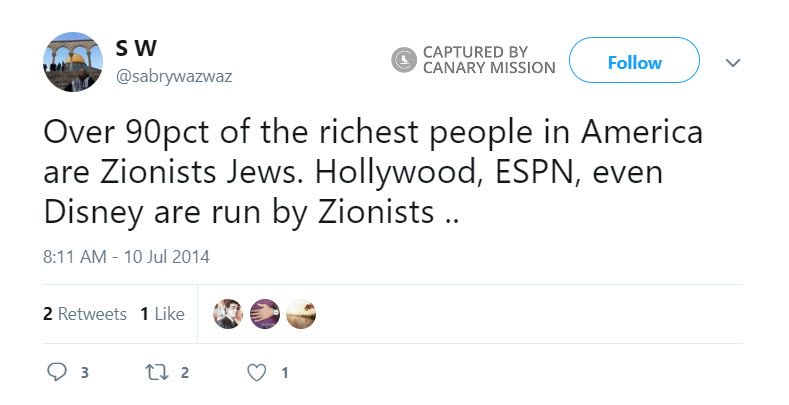Click the reply count number 3
This screenshot has width=789, height=405.
click(x=85, y=374)
